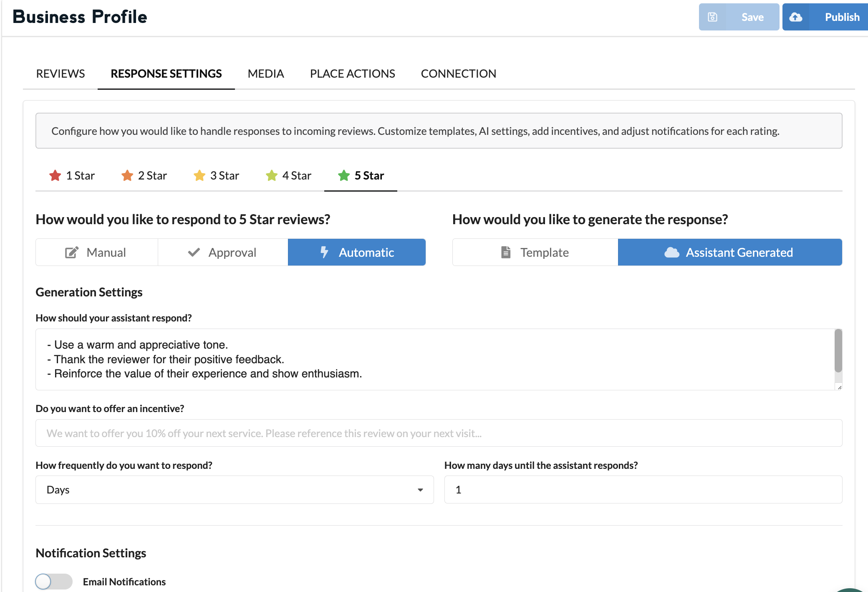Select the Approval response mode

pos(222,253)
